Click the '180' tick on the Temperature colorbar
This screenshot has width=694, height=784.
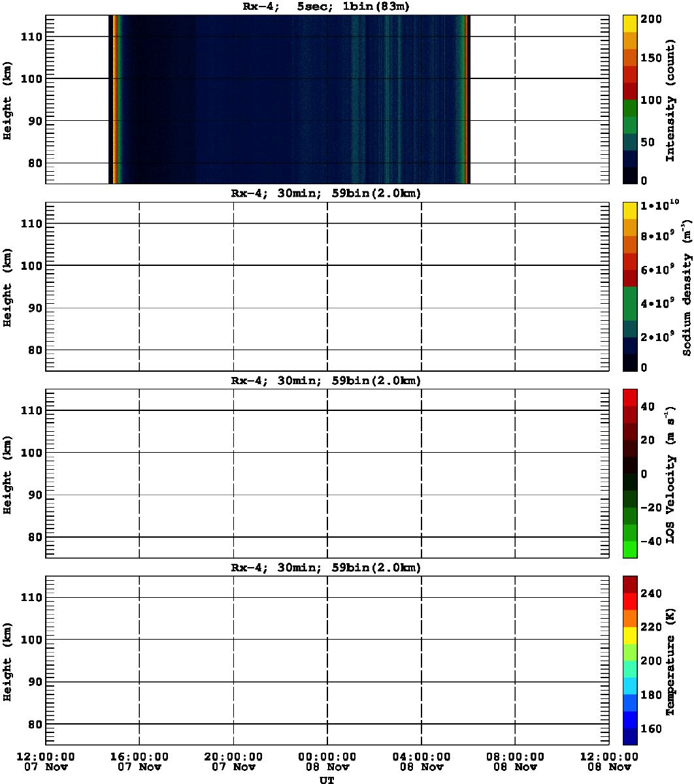click(x=651, y=694)
